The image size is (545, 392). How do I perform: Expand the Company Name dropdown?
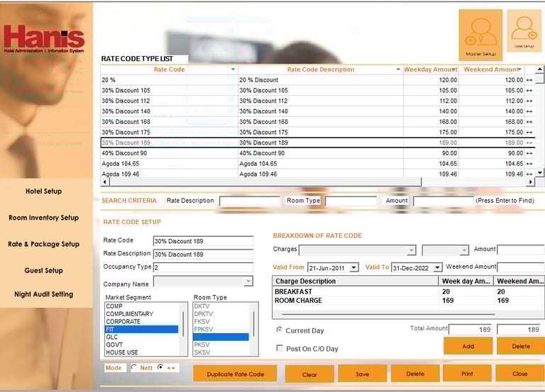(248, 281)
